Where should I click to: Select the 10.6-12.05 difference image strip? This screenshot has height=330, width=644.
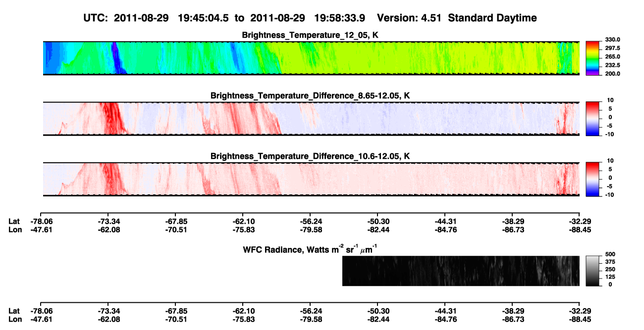click(x=312, y=179)
